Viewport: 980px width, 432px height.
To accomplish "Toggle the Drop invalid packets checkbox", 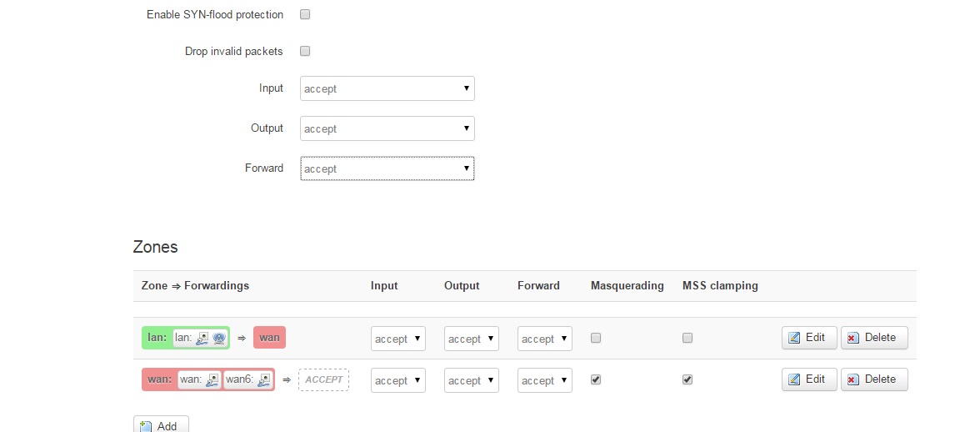I will 305,51.
